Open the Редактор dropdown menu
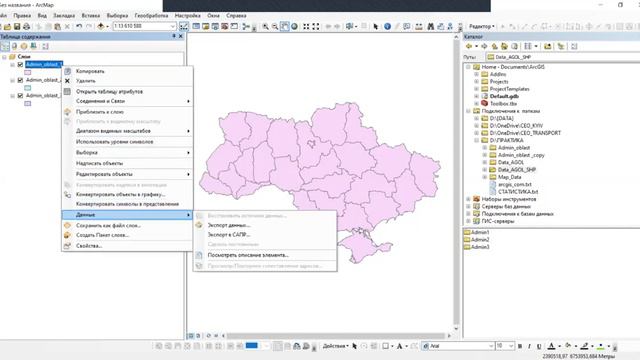Viewport: 640px width, 360px height. coord(482,27)
